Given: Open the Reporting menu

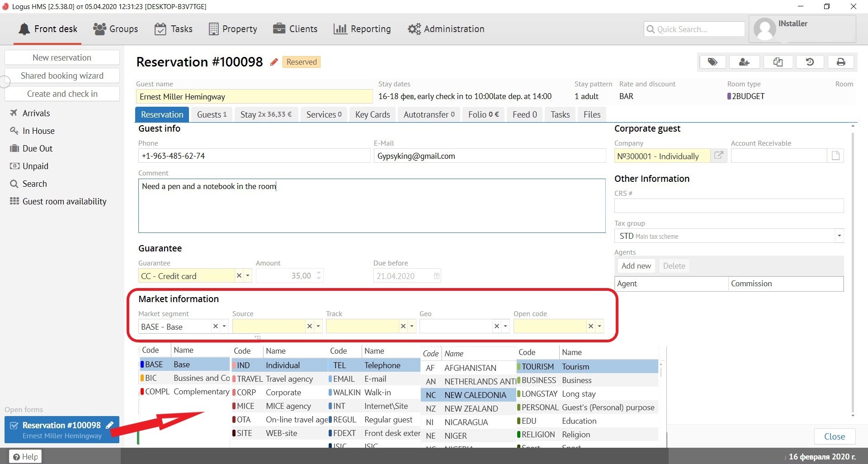Looking at the screenshot, I should 362,29.
